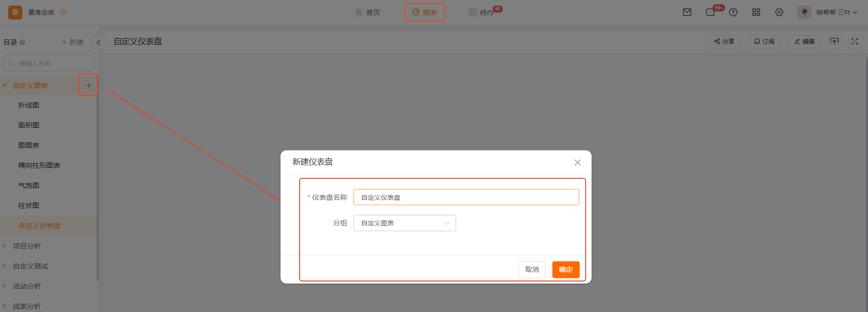This screenshot has width=868, height=312.
Task: Close the 新建仪表盘 dialog
Action: [x=577, y=162]
